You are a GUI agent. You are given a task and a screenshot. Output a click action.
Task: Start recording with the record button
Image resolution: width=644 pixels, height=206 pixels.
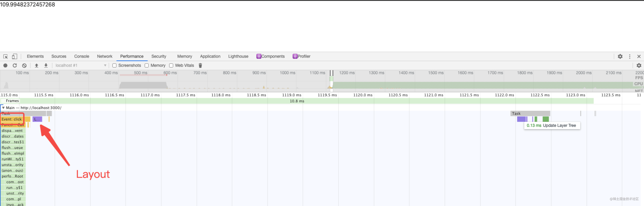point(5,65)
